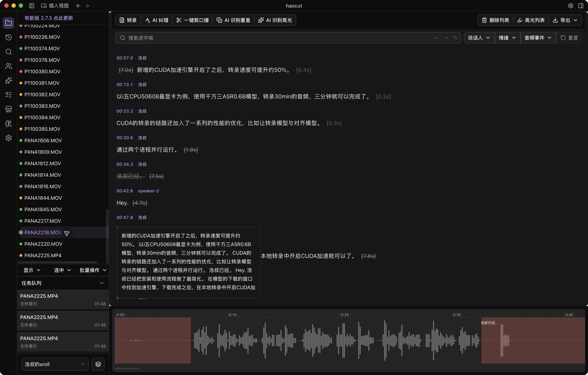Screen dimensions: 588x375
Task: Click the layers stack icon beside 浩叔的aroll
Action: coord(98,364)
